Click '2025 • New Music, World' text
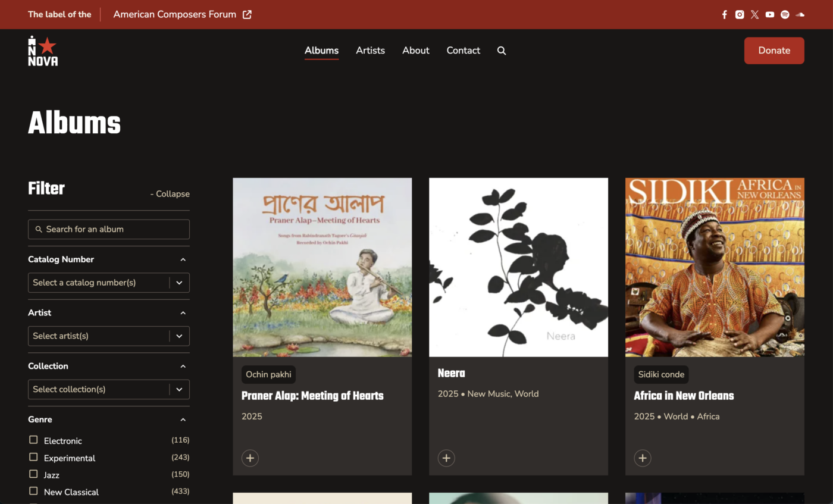The height and width of the screenshot is (504, 833). tap(488, 394)
